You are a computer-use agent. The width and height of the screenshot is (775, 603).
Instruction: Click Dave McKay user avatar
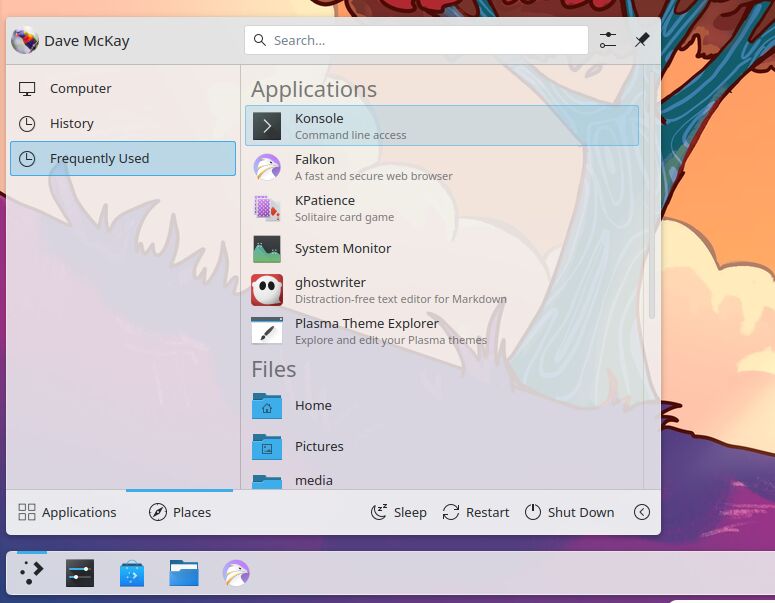(25, 40)
